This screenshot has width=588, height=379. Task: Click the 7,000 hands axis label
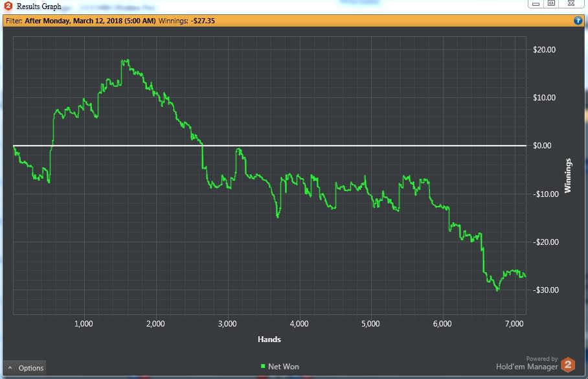pyautogui.click(x=514, y=324)
